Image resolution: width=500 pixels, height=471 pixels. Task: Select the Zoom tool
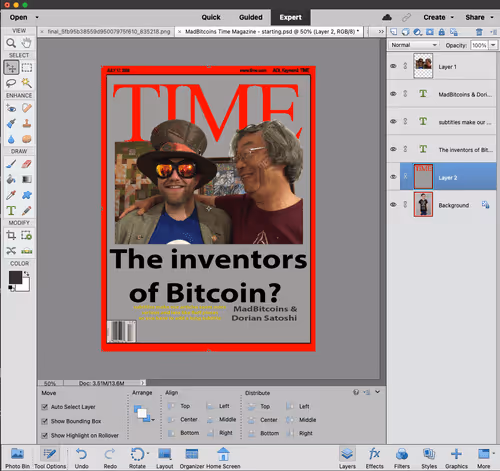(x=11, y=43)
